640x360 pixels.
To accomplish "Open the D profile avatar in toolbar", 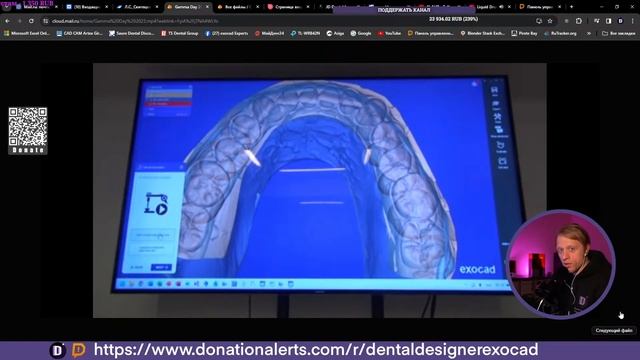I will point(620,21).
